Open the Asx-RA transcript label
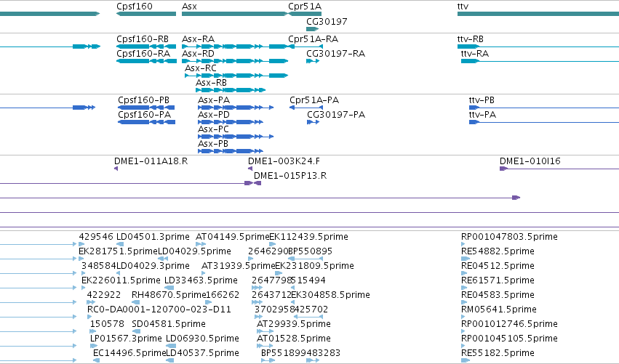The height and width of the screenshot is (364, 619). tap(198, 39)
